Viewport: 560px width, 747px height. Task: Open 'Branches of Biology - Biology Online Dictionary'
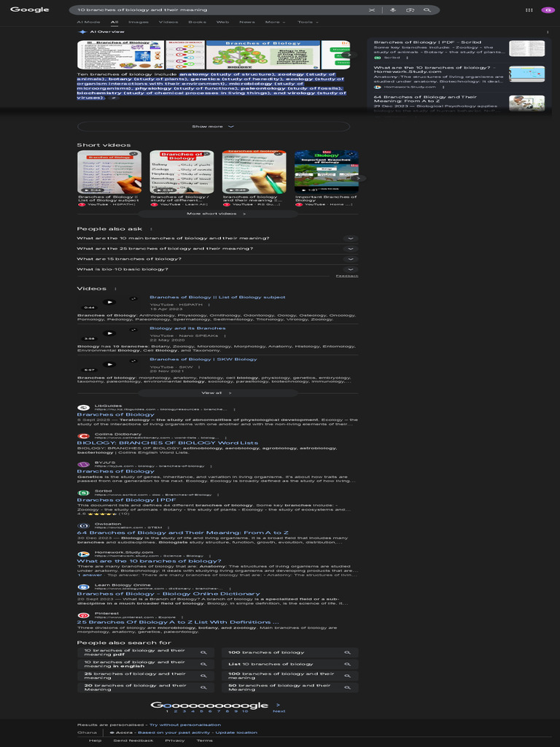click(168, 594)
